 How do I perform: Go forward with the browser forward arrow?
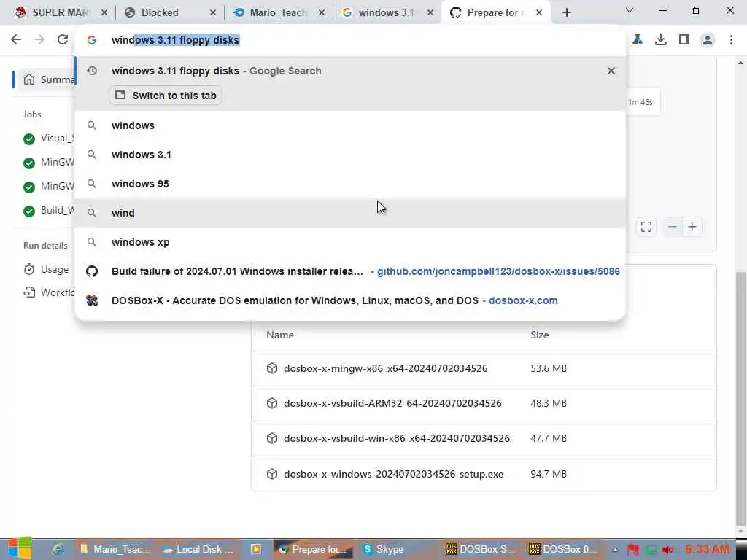click(39, 39)
